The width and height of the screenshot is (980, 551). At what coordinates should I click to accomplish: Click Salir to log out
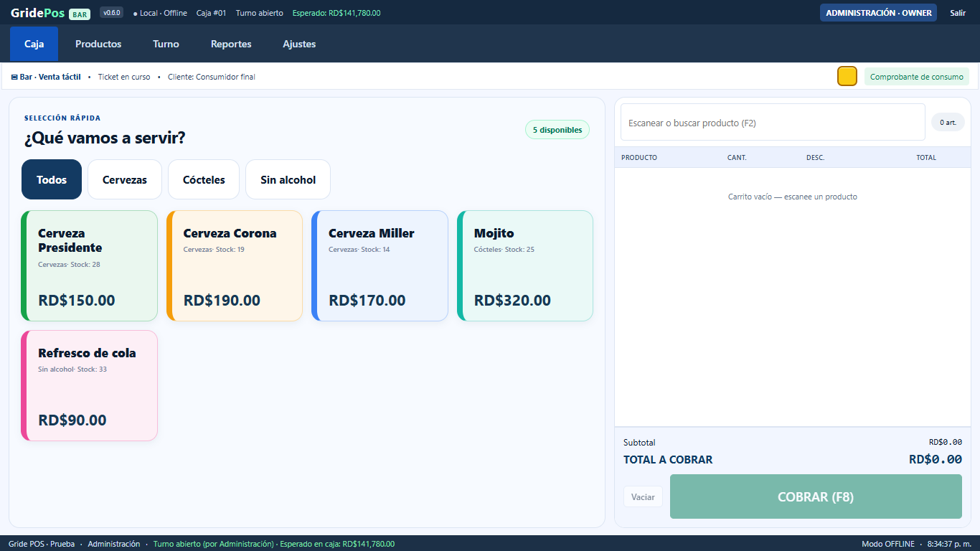[958, 13]
